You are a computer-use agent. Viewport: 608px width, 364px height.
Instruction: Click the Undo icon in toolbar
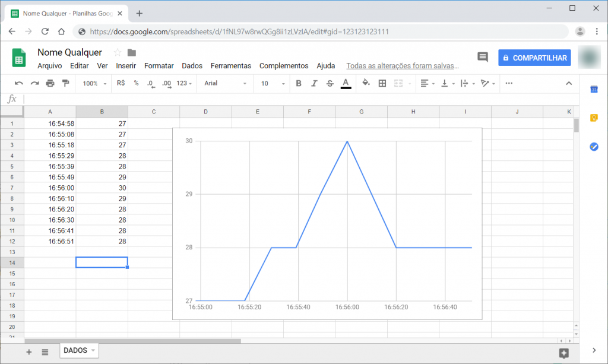(x=18, y=83)
